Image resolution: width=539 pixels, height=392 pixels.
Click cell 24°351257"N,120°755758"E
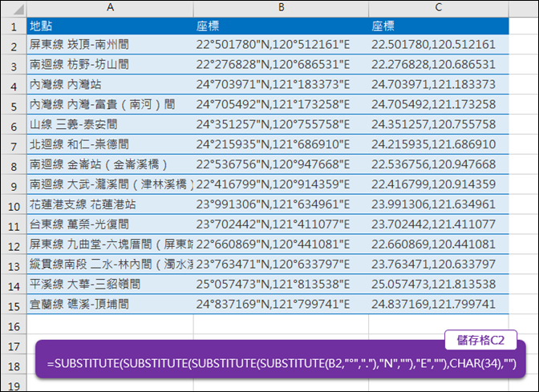(282, 124)
